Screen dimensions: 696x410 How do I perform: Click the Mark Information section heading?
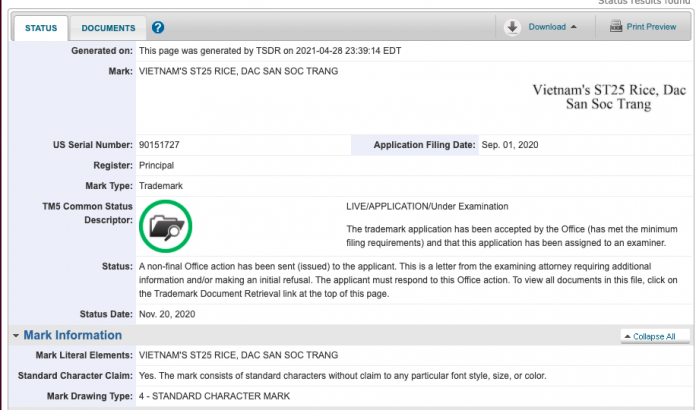(x=72, y=335)
